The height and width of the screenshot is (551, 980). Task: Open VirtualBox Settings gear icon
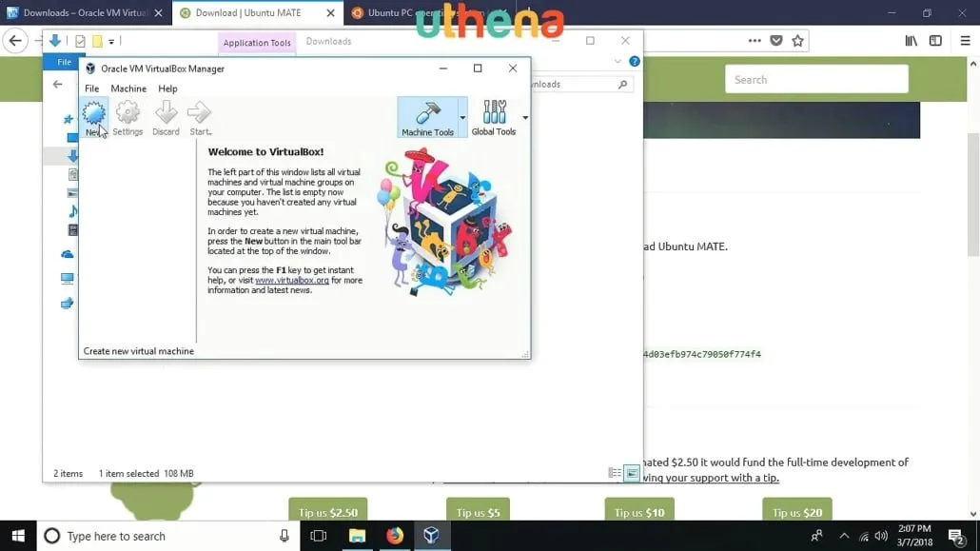[x=127, y=118]
